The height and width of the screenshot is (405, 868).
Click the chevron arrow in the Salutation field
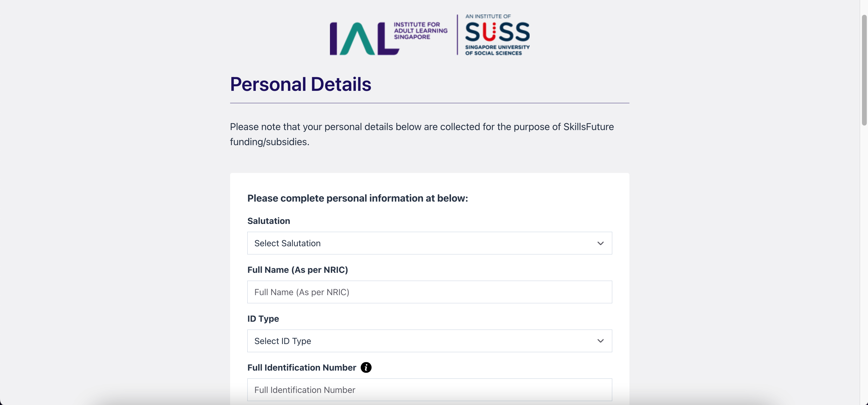600,243
